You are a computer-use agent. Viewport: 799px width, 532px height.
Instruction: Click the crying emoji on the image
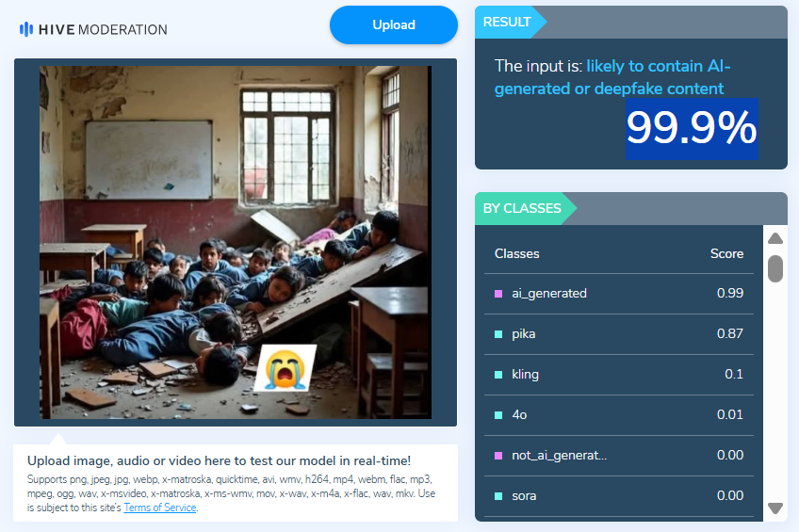click(284, 368)
